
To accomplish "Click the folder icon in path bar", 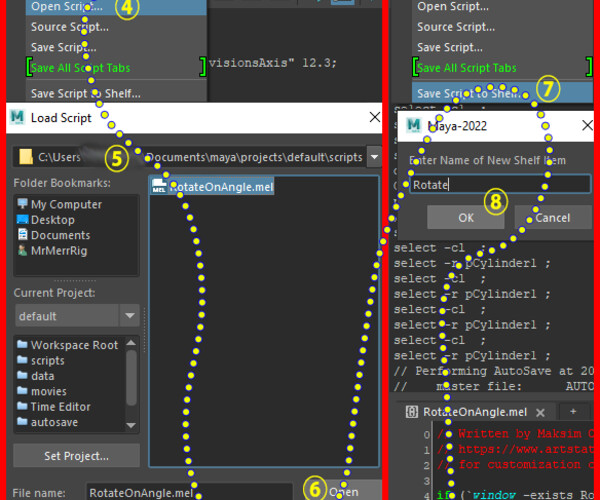I will tap(26, 157).
